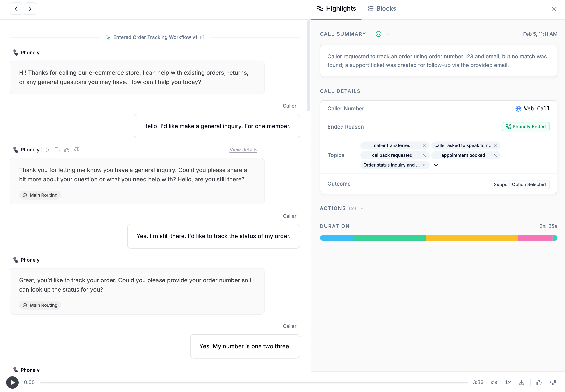Viewport: 565px width, 392px height.
Task: Thumbs down the Phonely general inquiry reply
Action: [x=77, y=150]
